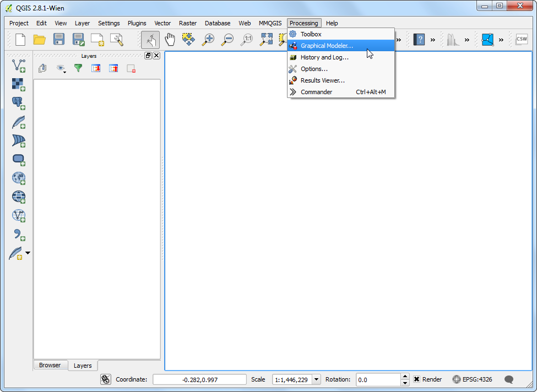Click Expand All icon in Layers panel
The height and width of the screenshot is (392, 537).
pos(96,68)
